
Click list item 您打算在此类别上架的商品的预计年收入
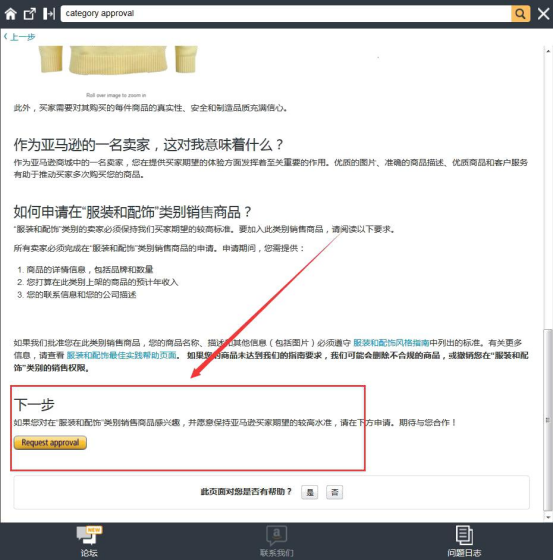tap(102, 282)
